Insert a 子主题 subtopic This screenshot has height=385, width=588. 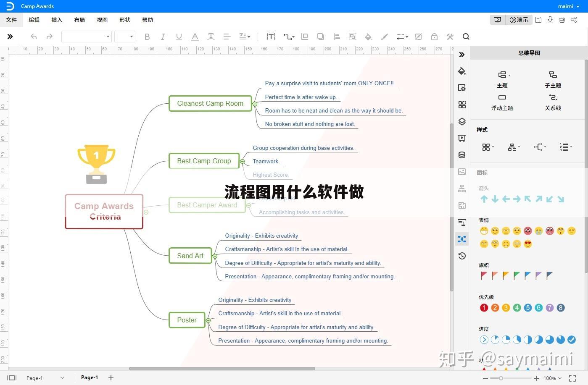[x=553, y=79]
